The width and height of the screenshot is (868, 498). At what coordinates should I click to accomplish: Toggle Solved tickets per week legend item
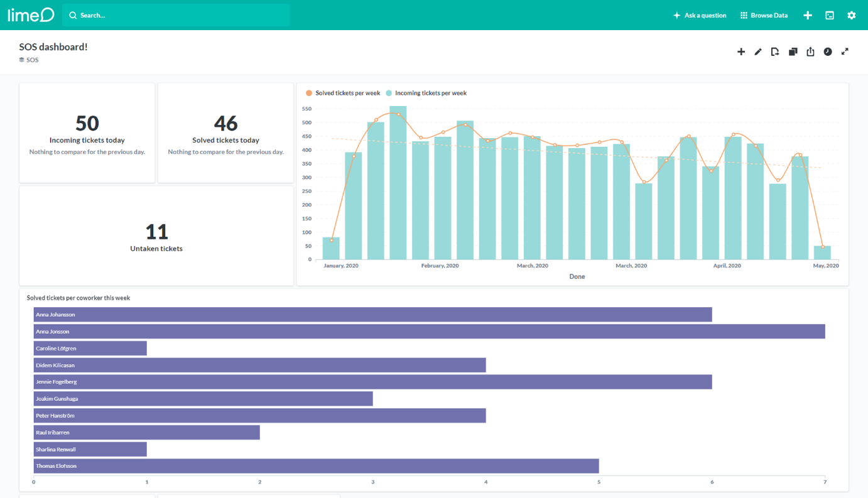tap(343, 93)
